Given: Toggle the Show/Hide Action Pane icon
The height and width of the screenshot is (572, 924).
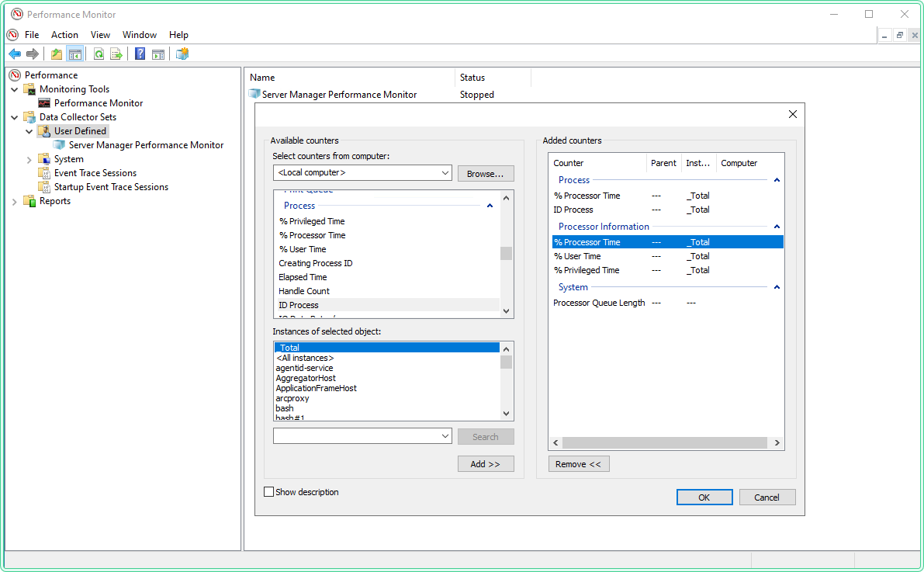Looking at the screenshot, I should pos(158,54).
